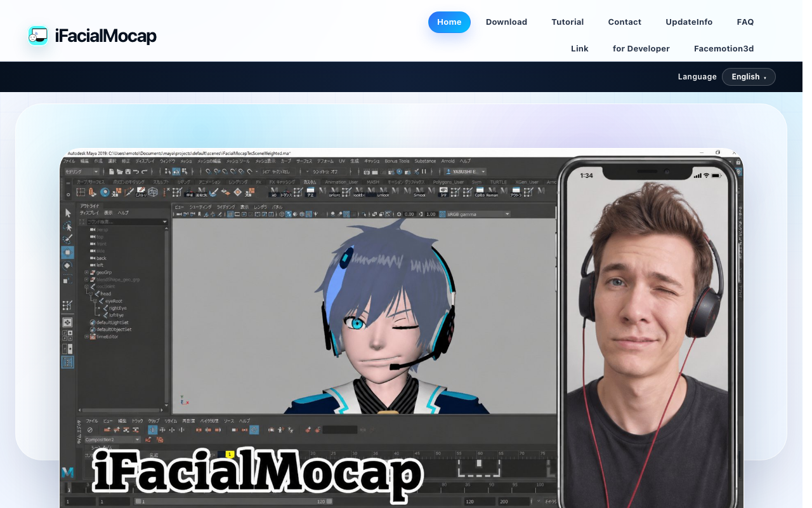This screenshot has width=812, height=508.
Task: Go to the Home page
Action: pos(449,22)
